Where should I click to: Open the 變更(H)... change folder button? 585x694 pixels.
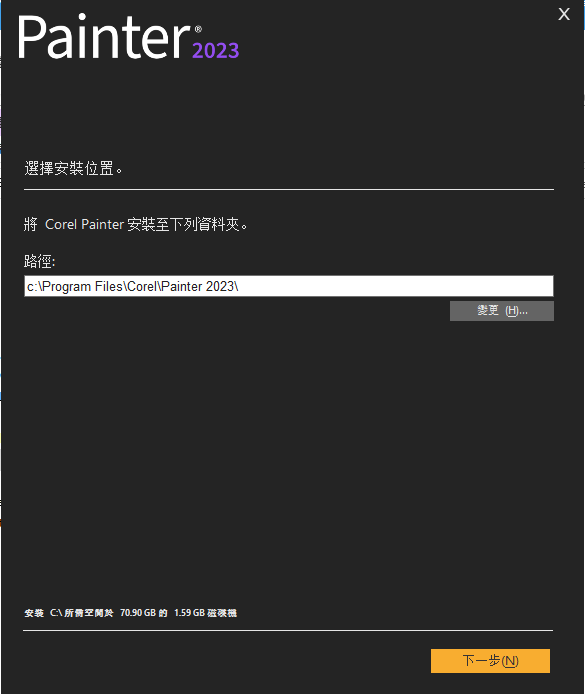pyautogui.click(x=502, y=311)
